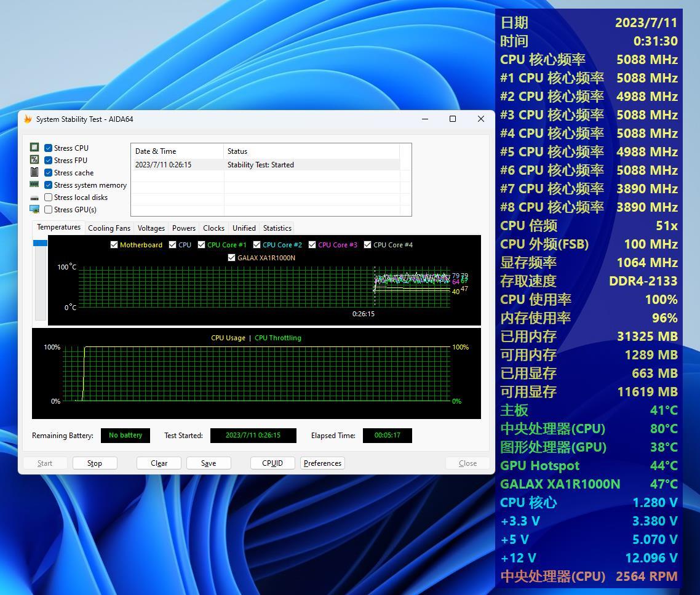
Task: Maximize the System Stability Test window
Action: point(453,119)
